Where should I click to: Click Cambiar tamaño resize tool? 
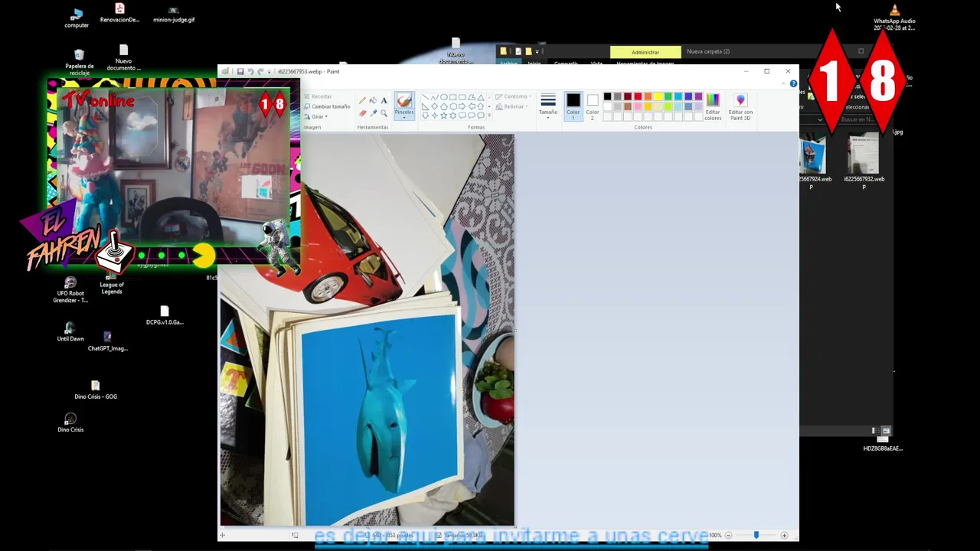click(x=327, y=106)
